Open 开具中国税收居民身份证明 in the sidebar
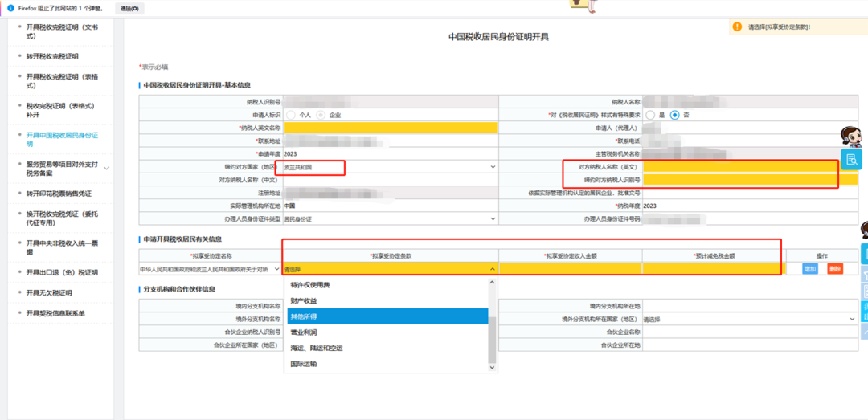The width and height of the screenshot is (868, 420). click(x=62, y=140)
